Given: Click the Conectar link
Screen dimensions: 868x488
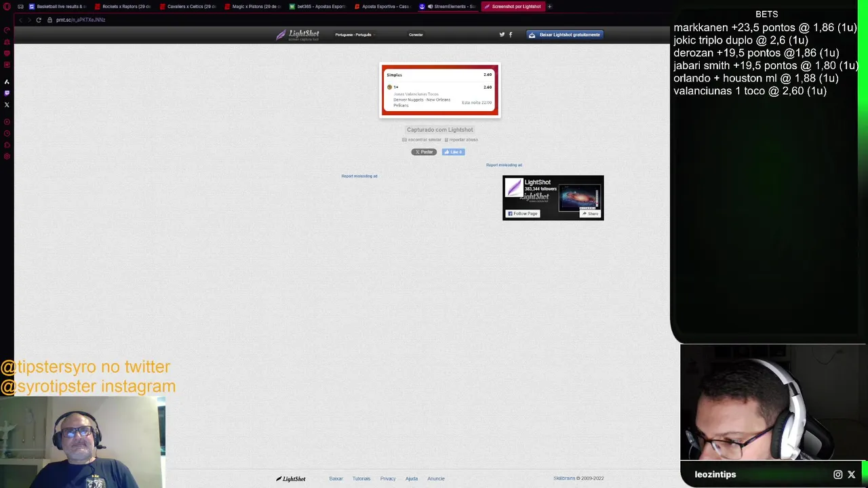Looking at the screenshot, I should [x=416, y=35].
